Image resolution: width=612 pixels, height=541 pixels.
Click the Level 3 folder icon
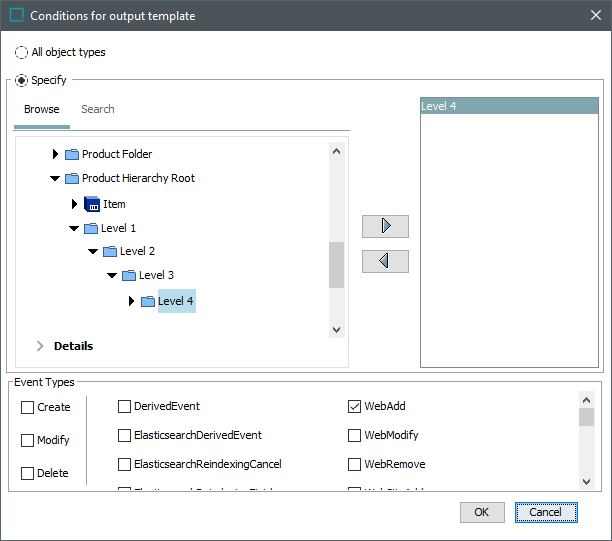(x=129, y=276)
